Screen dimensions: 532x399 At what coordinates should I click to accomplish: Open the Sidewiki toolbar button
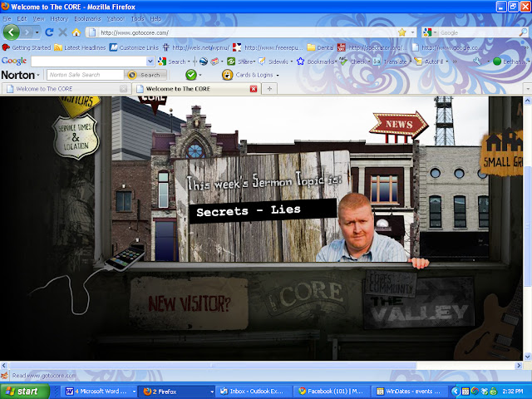pyautogui.click(x=273, y=62)
